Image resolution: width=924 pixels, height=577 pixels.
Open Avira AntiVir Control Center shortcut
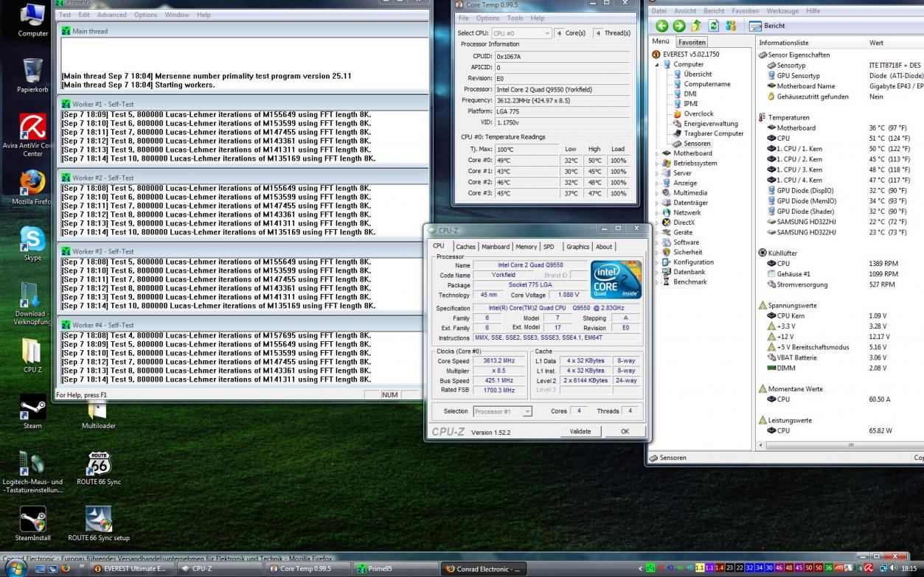click(x=32, y=135)
